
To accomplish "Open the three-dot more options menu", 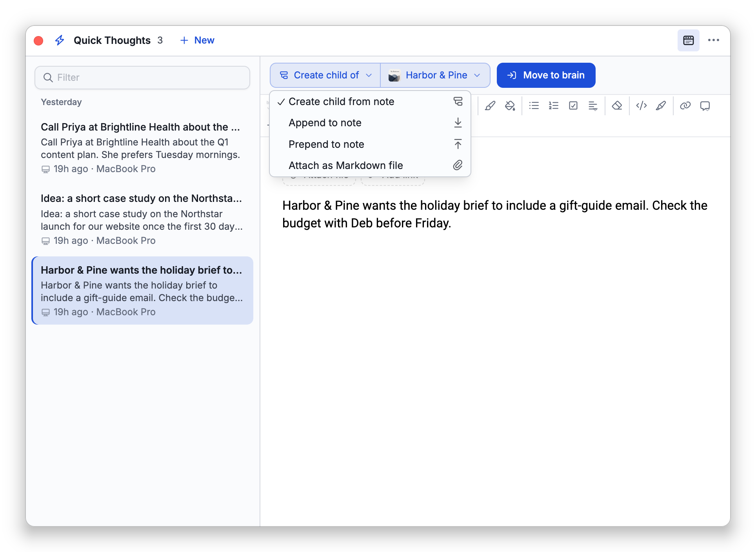I will pyautogui.click(x=714, y=40).
